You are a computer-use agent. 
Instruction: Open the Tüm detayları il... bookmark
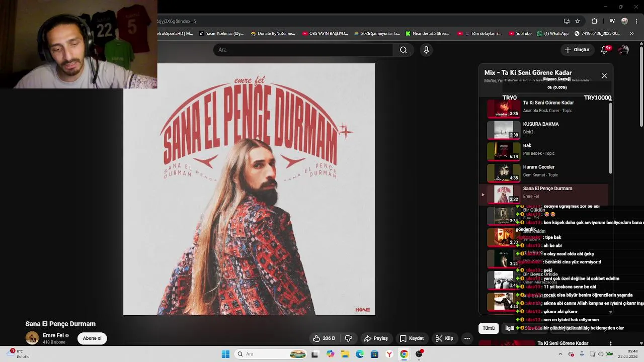(479, 34)
